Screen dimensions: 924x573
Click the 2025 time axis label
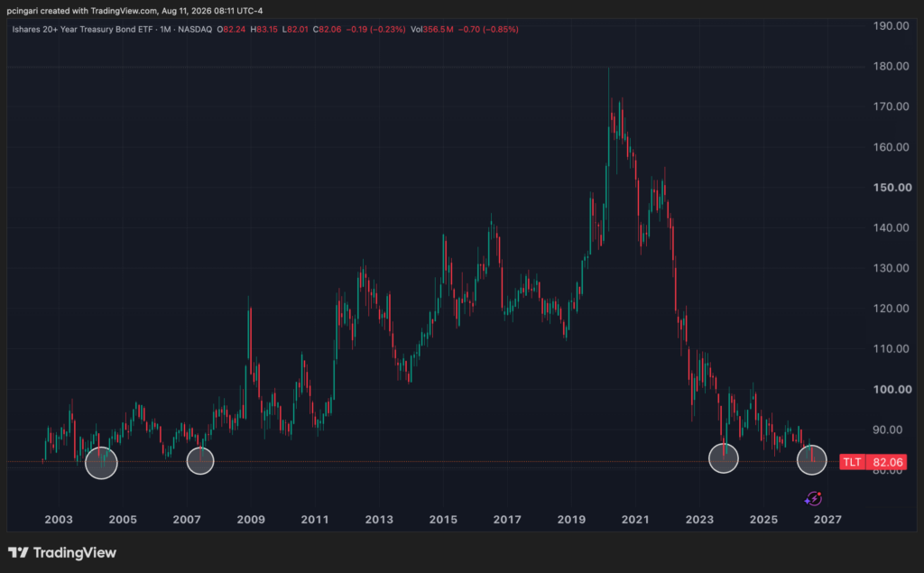click(x=763, y=520)
